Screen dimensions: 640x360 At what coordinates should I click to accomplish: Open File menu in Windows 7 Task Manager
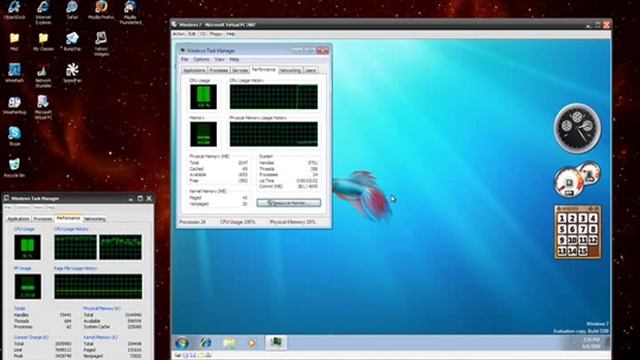click(184, 60)
